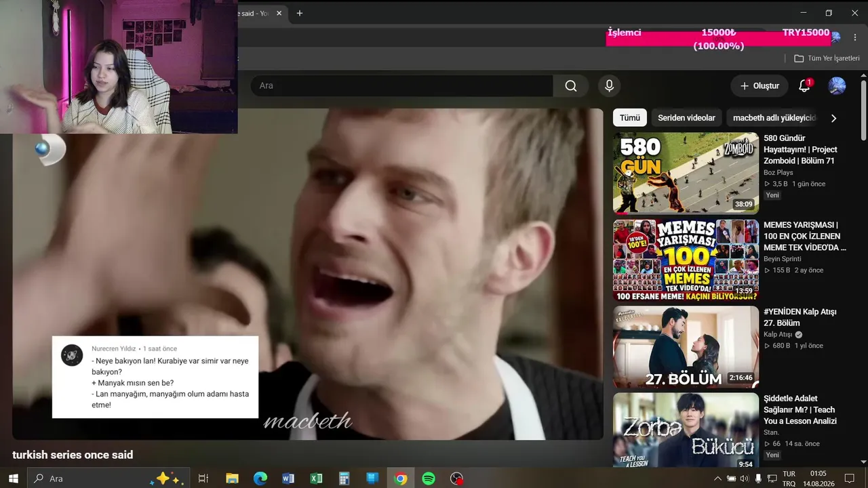Viewport: 868px width, 488px height.
Task: Select the macbeth adlı yükleyiciden chip
Action: [x=774, y=118]
